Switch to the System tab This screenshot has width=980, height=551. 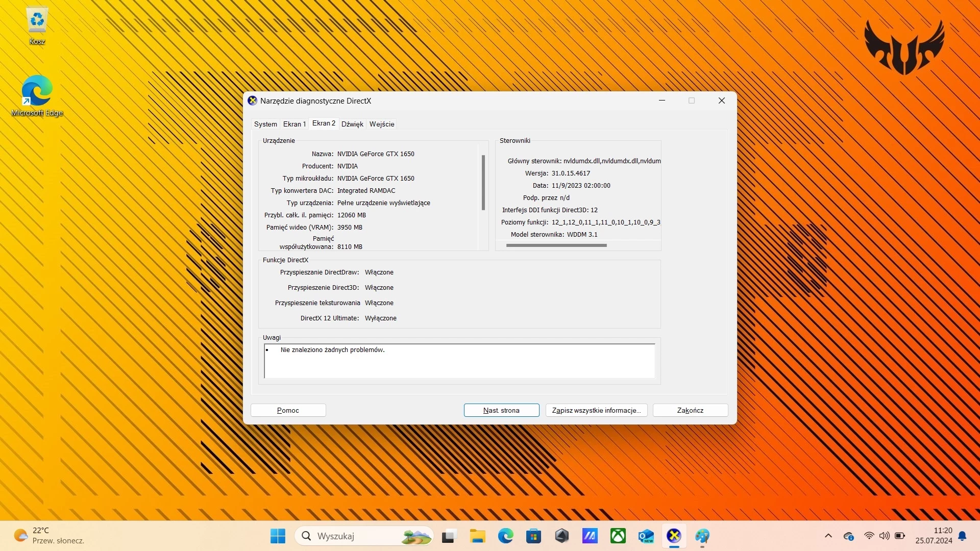[265, 124]
